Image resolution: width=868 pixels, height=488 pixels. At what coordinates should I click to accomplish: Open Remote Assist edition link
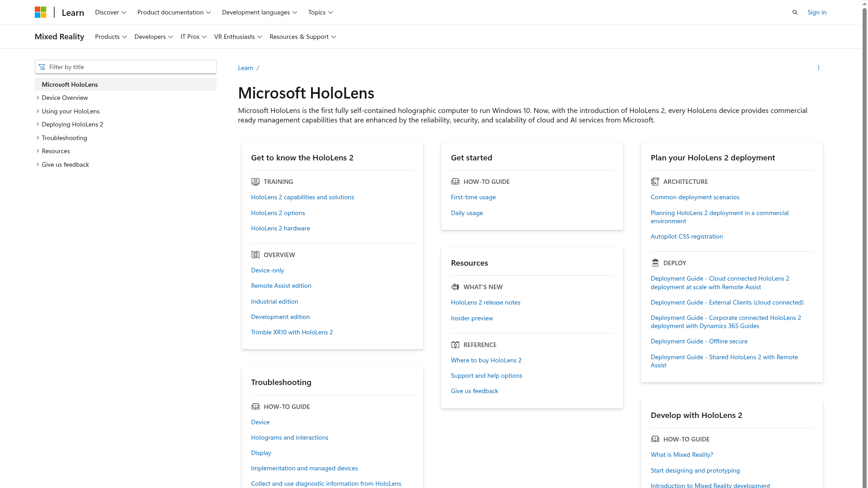(x=281, y=286)
